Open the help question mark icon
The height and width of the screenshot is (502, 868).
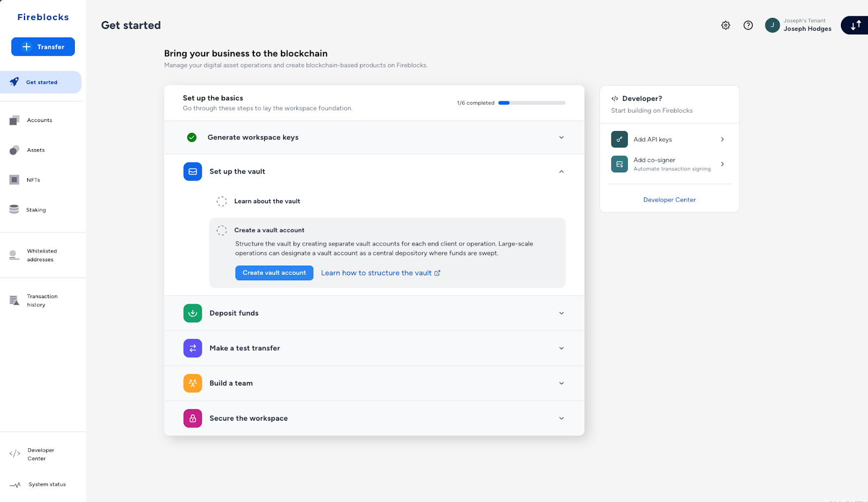[x=748, y=25]
